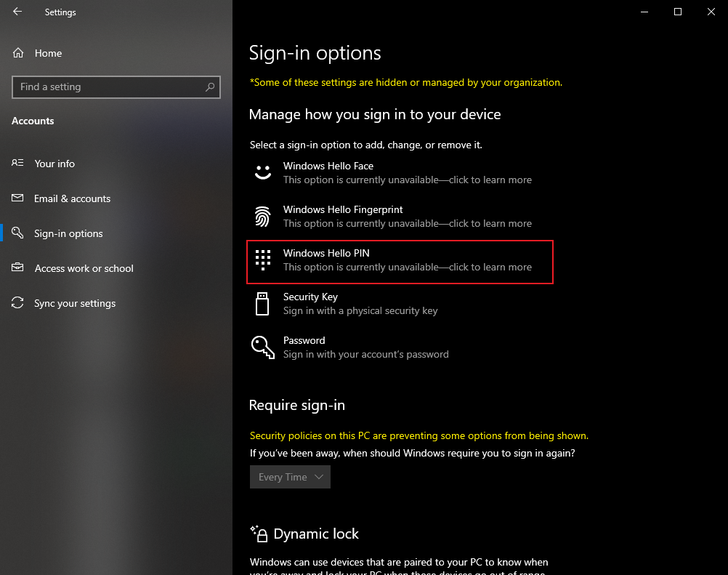
Task: Click Face 'currently unavailable—click to learn more' text
Action: (x=408, y=180)
